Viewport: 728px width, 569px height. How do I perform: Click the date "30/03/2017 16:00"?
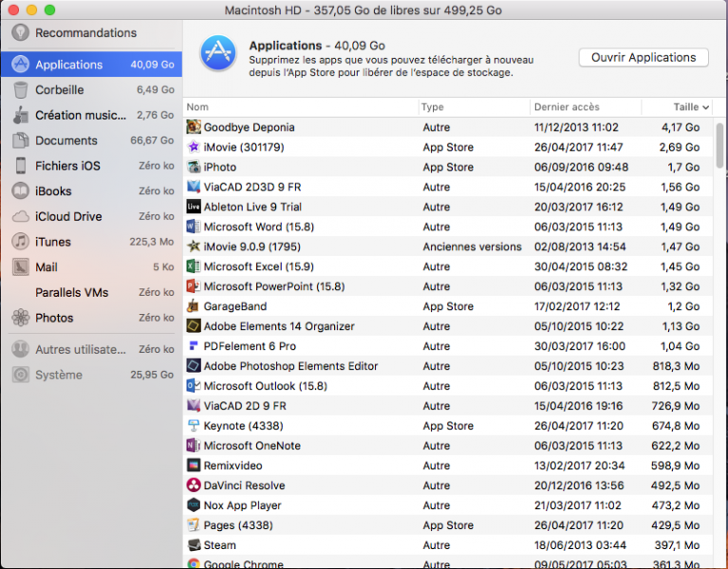coord(579,346)
